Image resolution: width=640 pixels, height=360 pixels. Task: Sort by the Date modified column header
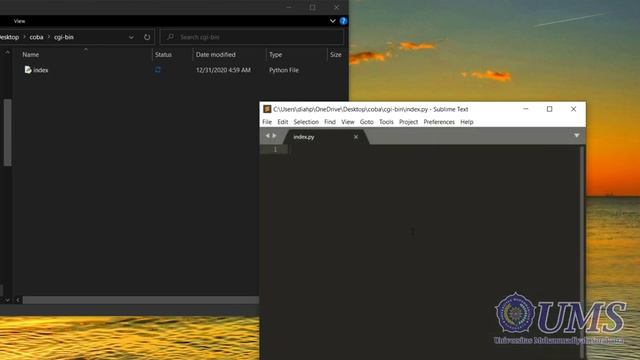216,55
